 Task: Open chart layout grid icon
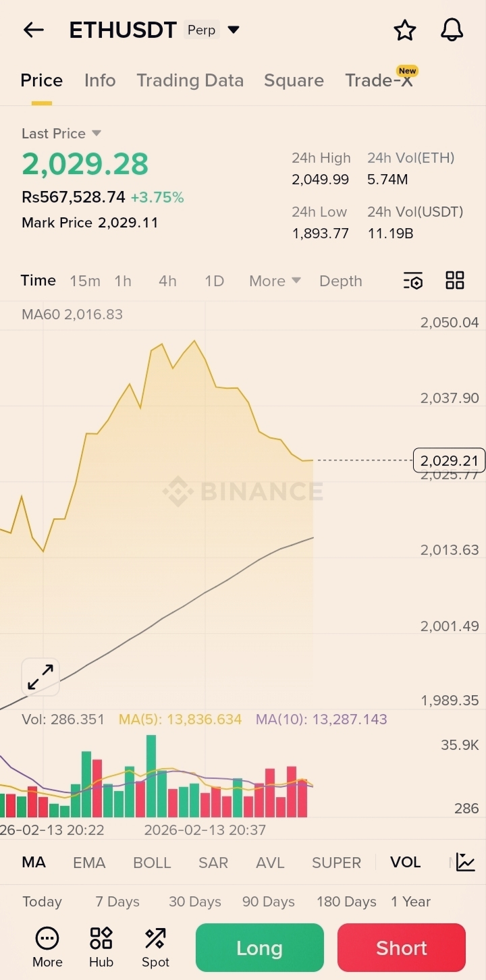coord(455,281)
